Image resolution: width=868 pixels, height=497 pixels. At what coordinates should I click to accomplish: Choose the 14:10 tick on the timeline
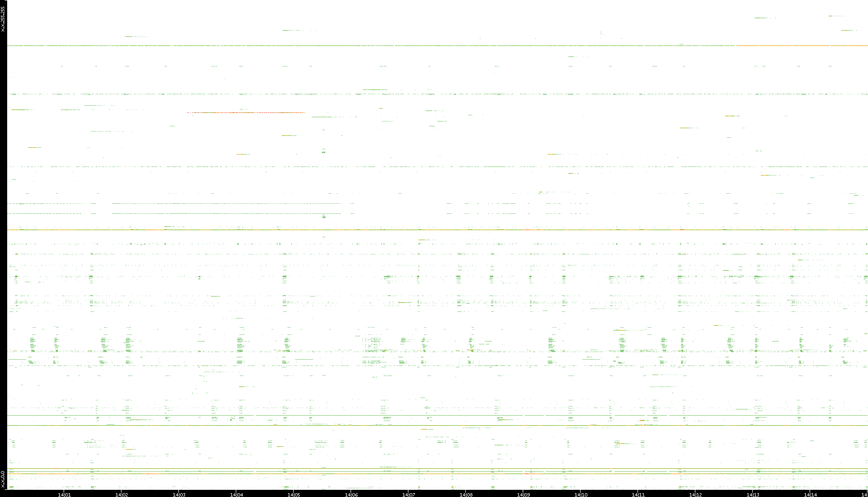pos(581,495)
